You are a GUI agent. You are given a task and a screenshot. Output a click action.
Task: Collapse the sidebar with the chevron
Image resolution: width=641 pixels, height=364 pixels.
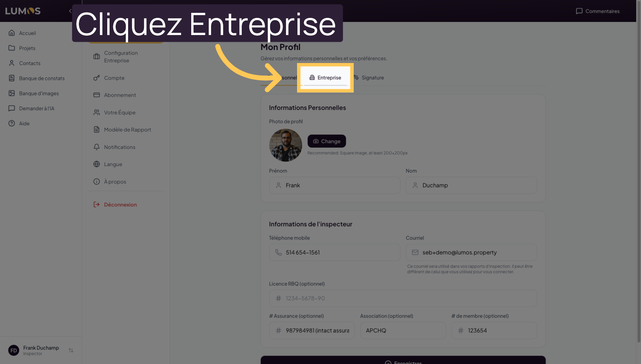point(70,11)
